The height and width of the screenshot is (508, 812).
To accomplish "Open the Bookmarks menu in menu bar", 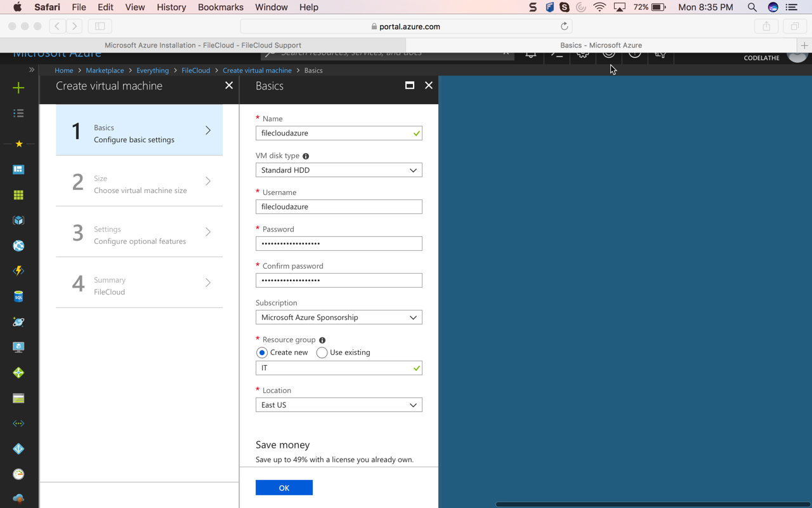I will point(220,7).
